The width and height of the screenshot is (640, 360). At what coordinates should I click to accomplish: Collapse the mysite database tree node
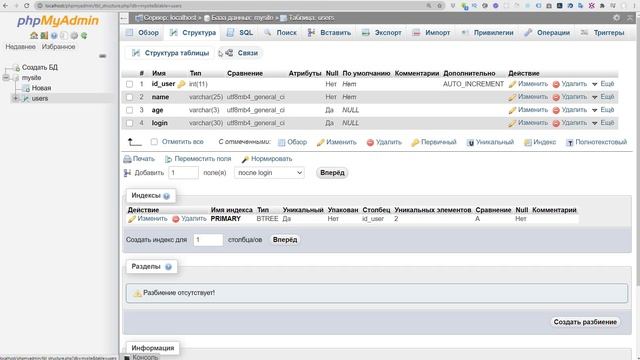coord(6,78)
